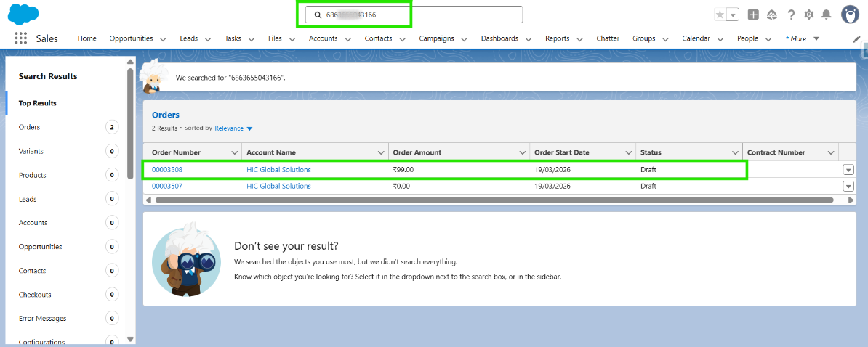
Task: Open Status column menu chevron
Action: coord(735,152)
